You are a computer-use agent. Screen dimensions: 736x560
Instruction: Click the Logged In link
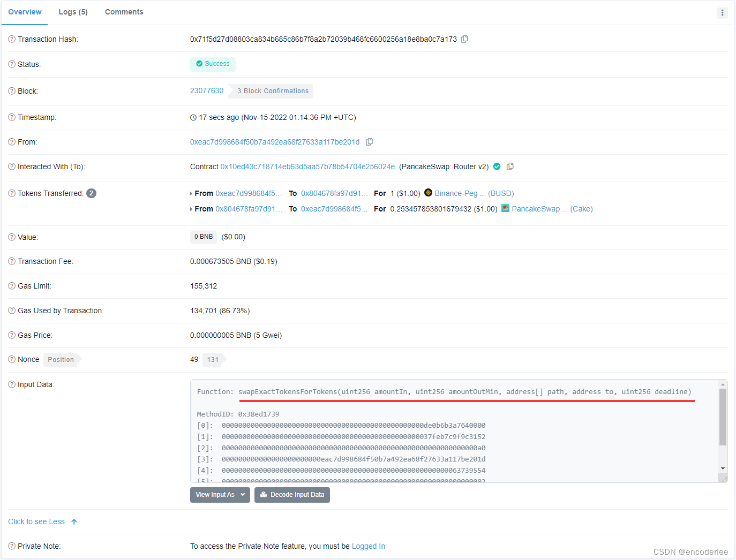click(369, 546)
